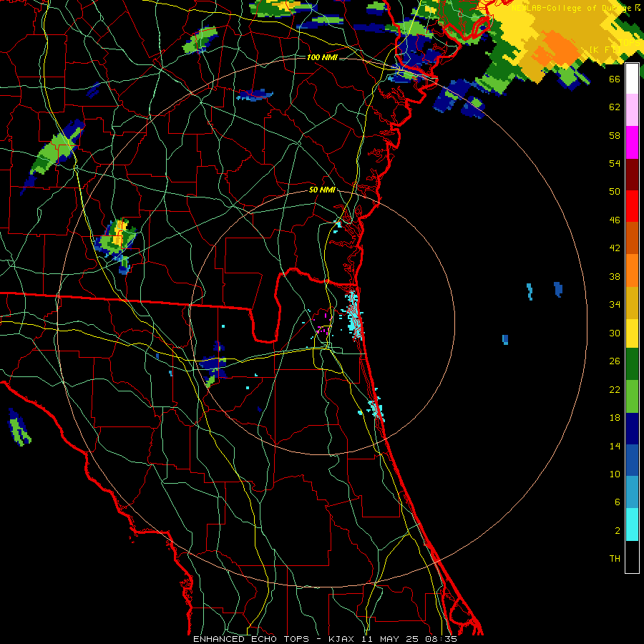Click the gold legend color block
Viewport: 644px width, 644px height.
(x=632, y=302)
